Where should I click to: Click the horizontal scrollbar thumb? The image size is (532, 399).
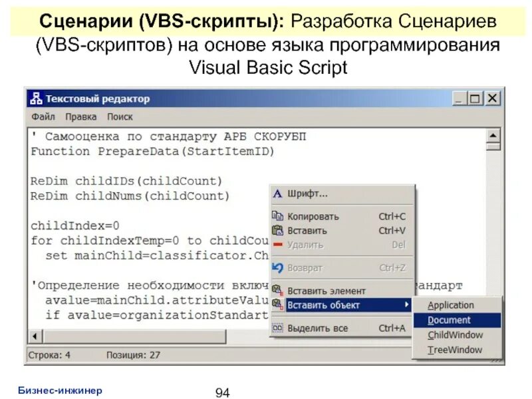134,336
